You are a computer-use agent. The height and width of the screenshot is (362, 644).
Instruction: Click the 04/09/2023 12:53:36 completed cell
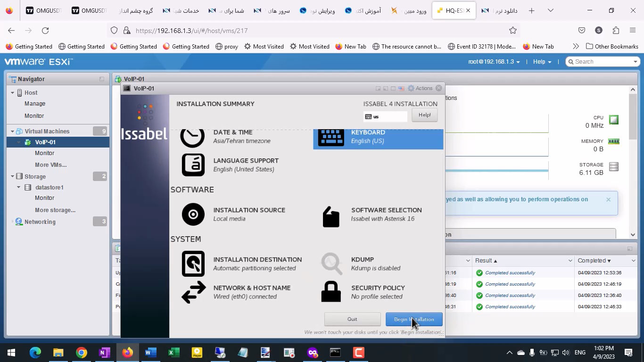pos(600,273)
